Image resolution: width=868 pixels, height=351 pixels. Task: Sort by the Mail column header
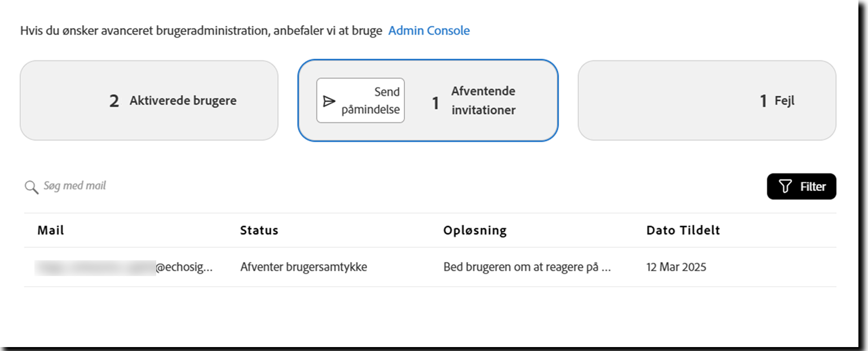tap(50, 230)
